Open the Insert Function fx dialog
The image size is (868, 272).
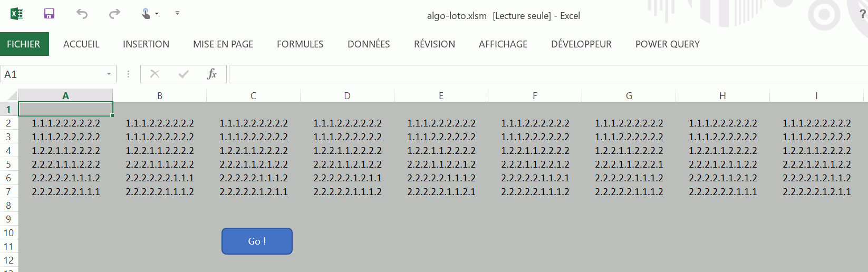[x=212, y=74]
